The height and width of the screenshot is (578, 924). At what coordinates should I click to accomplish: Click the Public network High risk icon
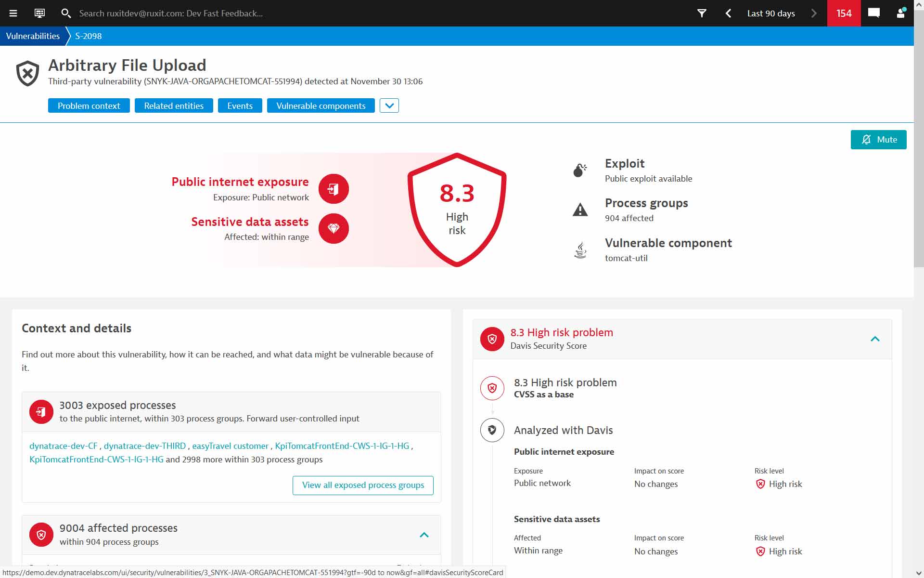(760, 484)
